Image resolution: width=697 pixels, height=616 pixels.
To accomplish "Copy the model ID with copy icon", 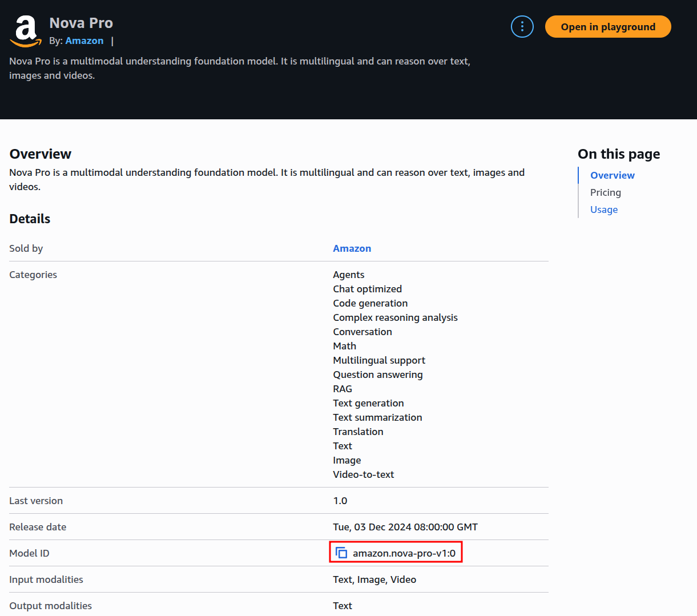I will (x=341, y=553).
